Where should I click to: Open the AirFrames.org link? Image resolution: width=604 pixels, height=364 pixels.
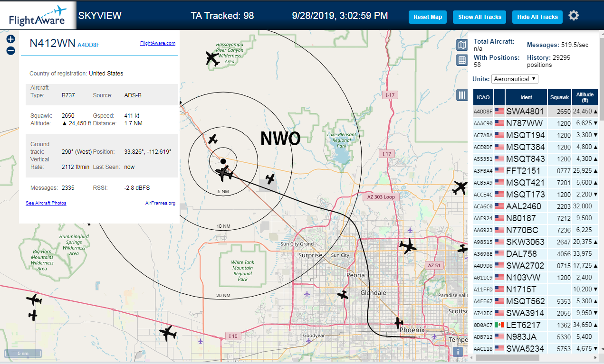click(x=160, y=203)
